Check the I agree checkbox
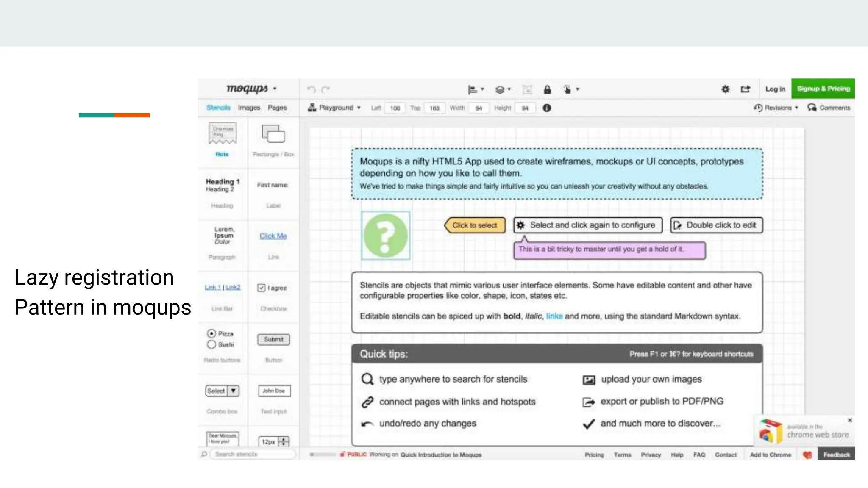This screenshot has width=868, height=488. [262, 288]
